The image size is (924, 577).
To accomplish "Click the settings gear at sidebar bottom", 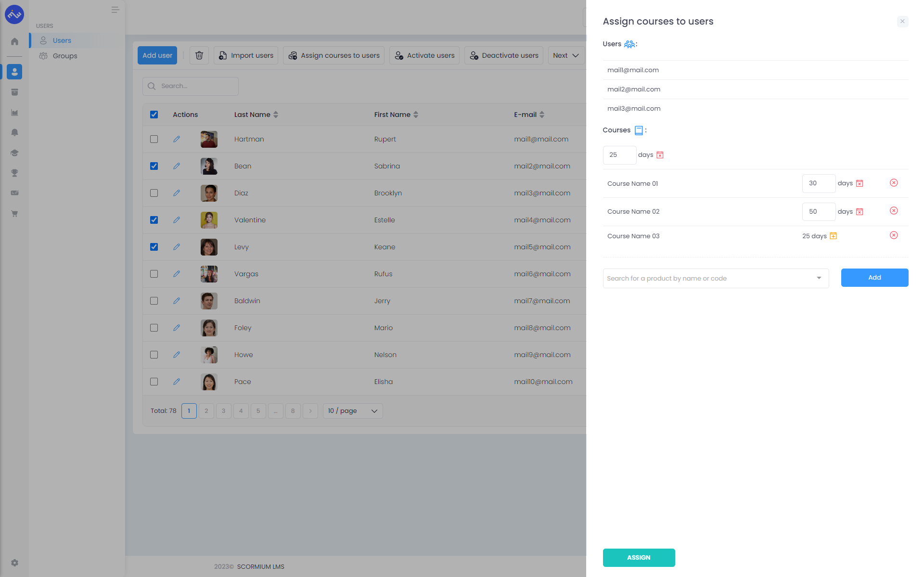I will tap(14, 563).
